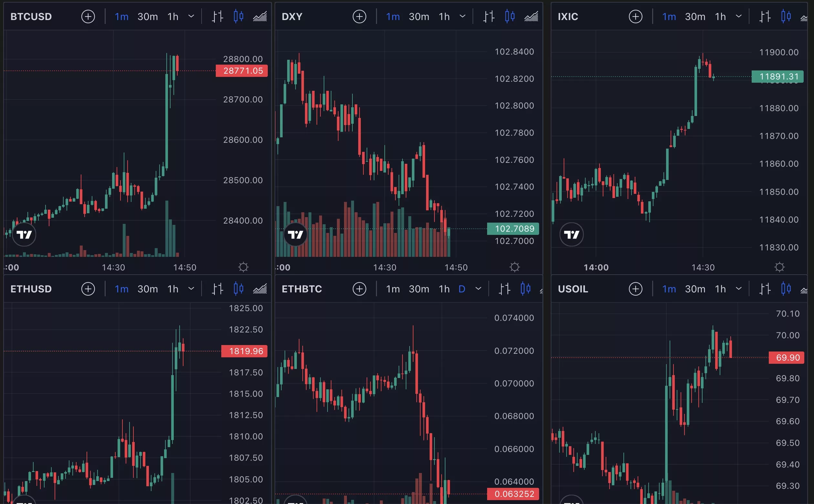
Task: Select candlestick style on the DXY chart
Action: [510, 16]
